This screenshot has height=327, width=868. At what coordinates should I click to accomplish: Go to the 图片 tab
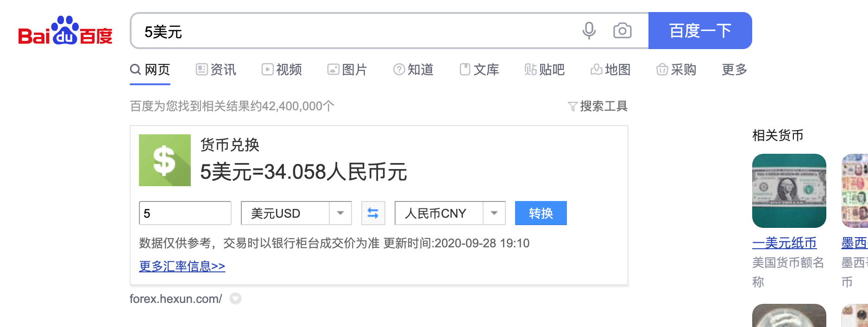(347, 69)
